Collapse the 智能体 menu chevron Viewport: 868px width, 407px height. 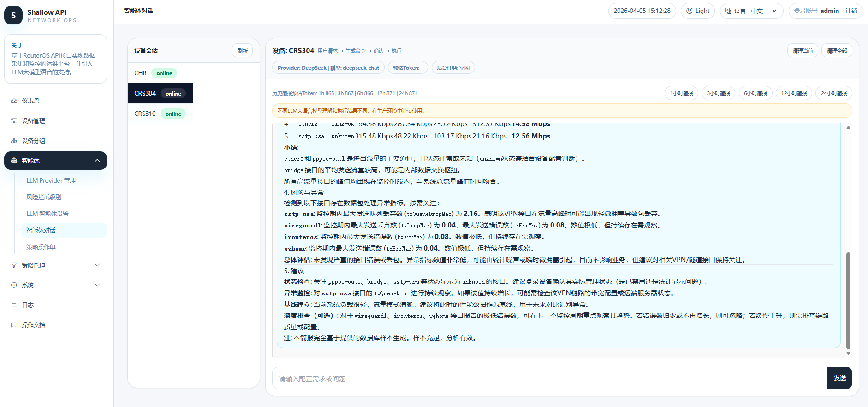[97, 161]
